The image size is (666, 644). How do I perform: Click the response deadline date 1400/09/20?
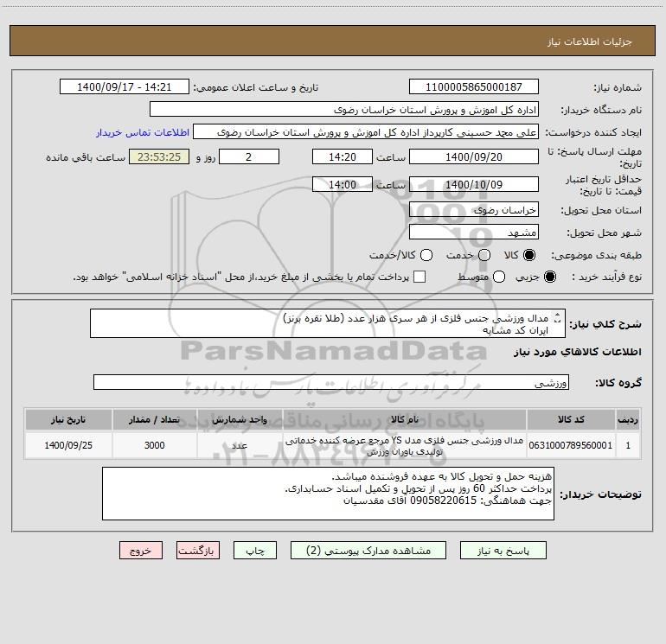coord(474,156)
